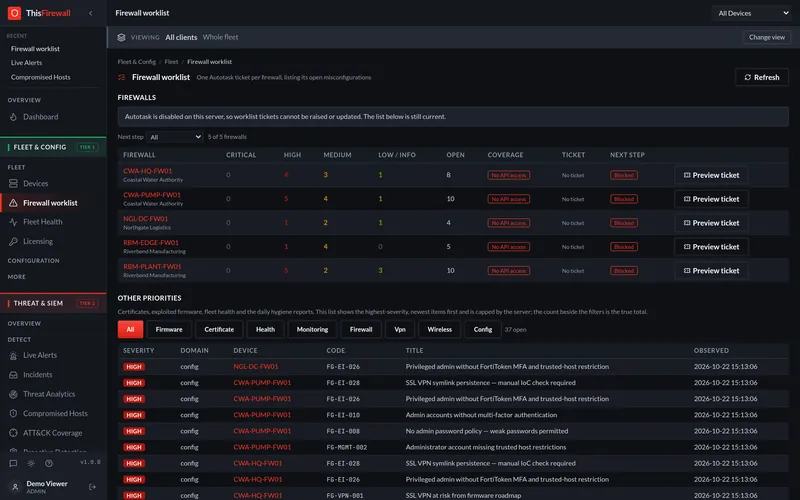Expand the Configuration sidebar group
The height and width of the screenshot is (500, 800).
(x=34, y=261)
